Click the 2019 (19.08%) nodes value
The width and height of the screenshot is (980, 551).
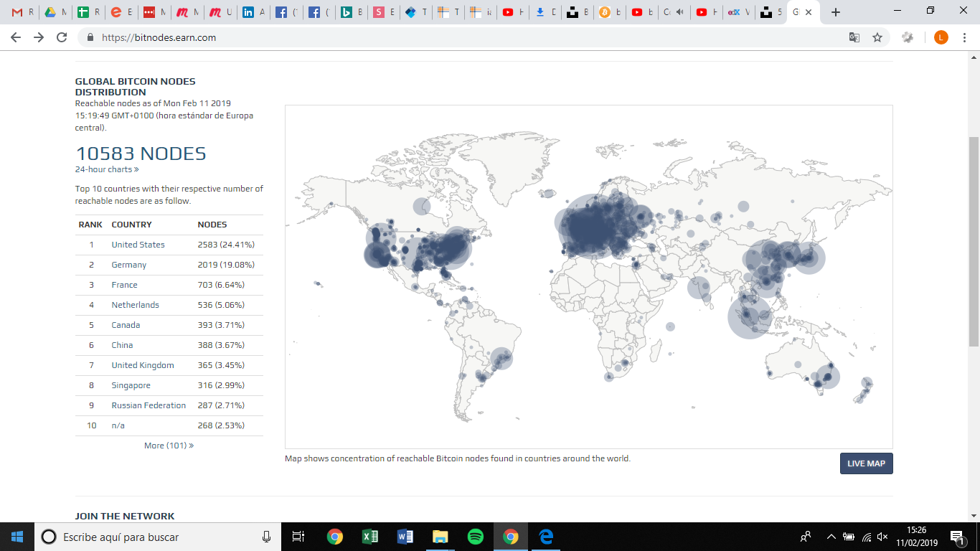tap(226, 265)
